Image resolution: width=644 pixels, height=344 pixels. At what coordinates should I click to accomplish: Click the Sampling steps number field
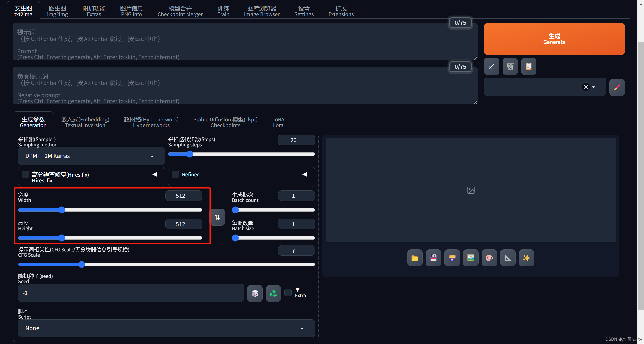coord(296,140)
